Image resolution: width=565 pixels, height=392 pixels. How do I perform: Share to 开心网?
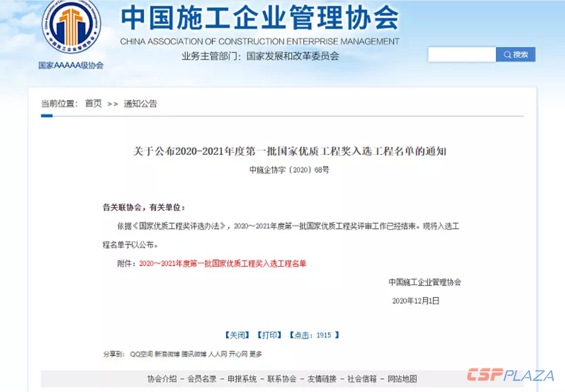(x=238, y=354)
